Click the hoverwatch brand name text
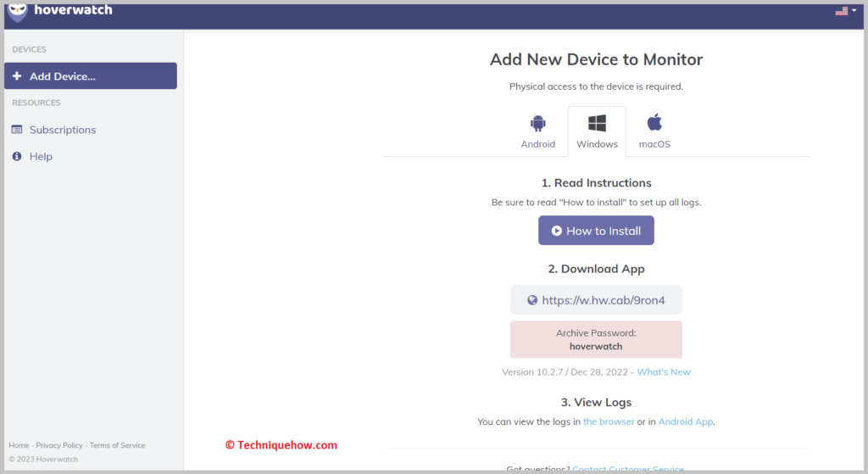The image size is (868, 474). pyautogui.click(x=73, y=10)
